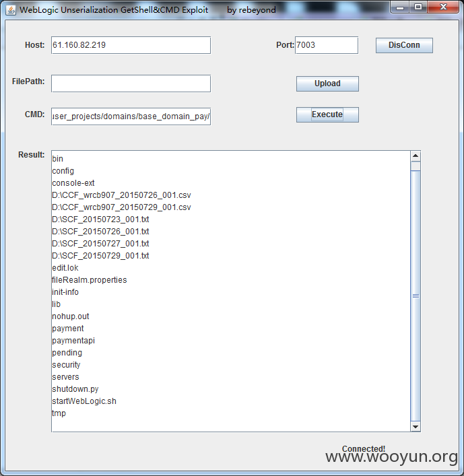Click the Upload button
This screenshot has width=464, height=476.
tap(327, 83)
